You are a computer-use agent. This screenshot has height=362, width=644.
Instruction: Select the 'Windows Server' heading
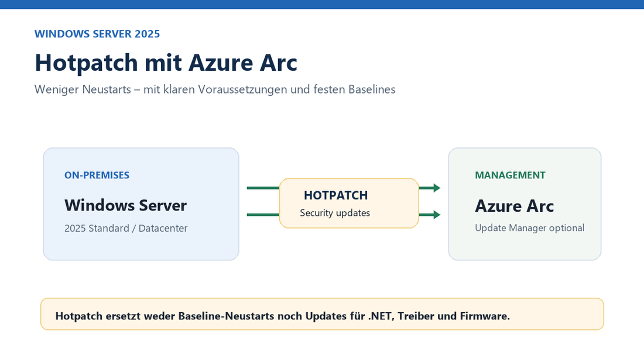click(126, 205)
